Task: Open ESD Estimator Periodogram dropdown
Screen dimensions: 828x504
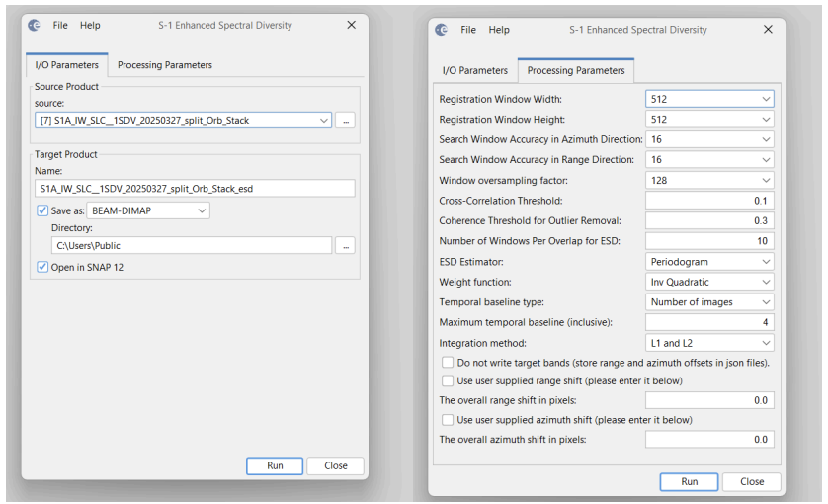Action: click(x=709, y=262)
